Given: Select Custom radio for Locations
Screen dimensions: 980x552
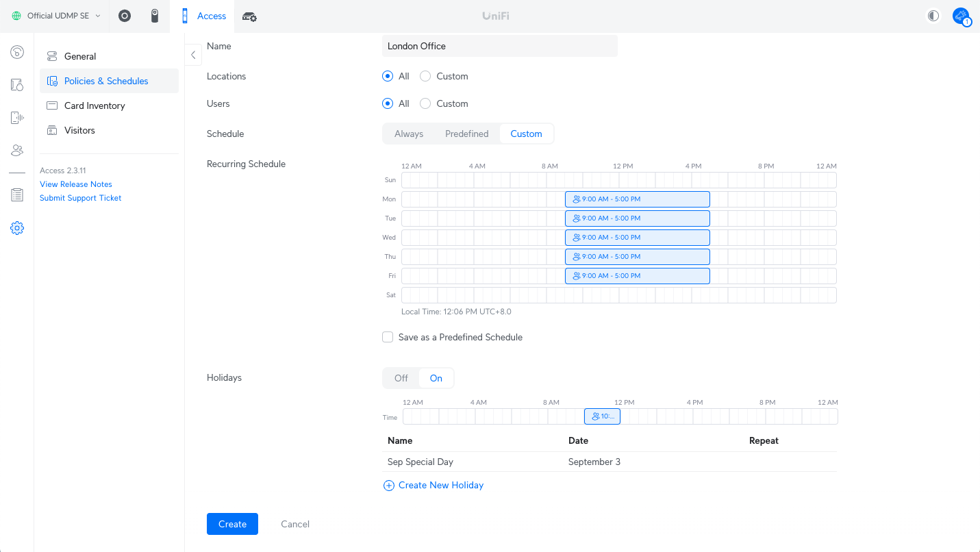Looking at the screenshot, I should click(x=425, y=76).
